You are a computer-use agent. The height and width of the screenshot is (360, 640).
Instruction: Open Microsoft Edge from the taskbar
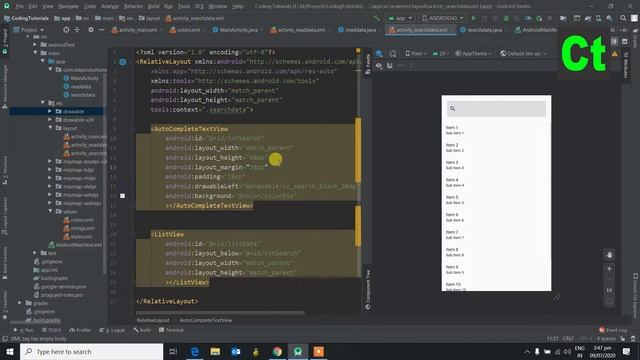[x=195, y=351]
